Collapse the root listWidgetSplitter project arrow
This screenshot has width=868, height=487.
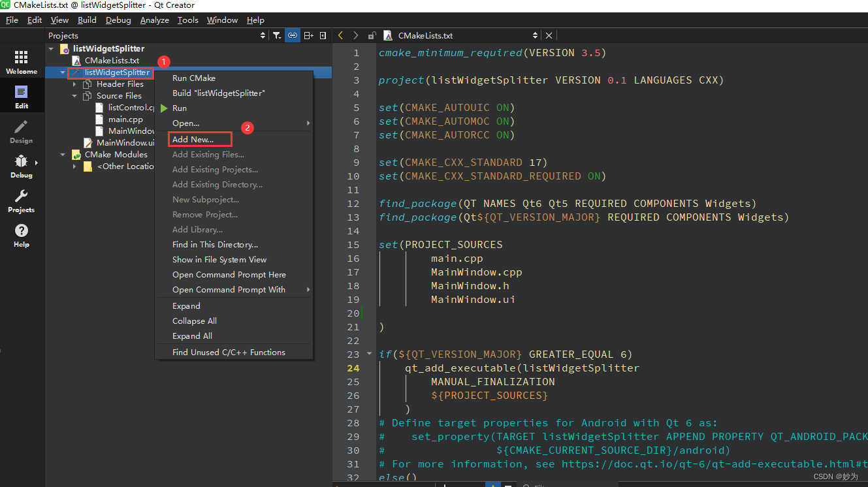click(51, 49)
